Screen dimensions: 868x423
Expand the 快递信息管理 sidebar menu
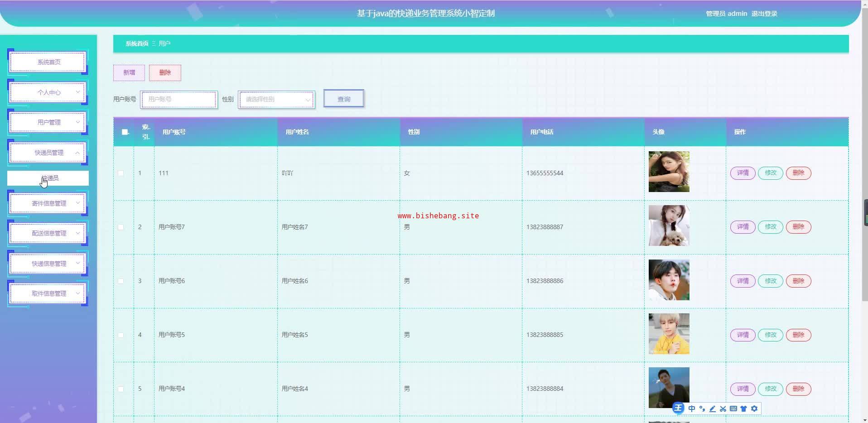pos(48,264)
